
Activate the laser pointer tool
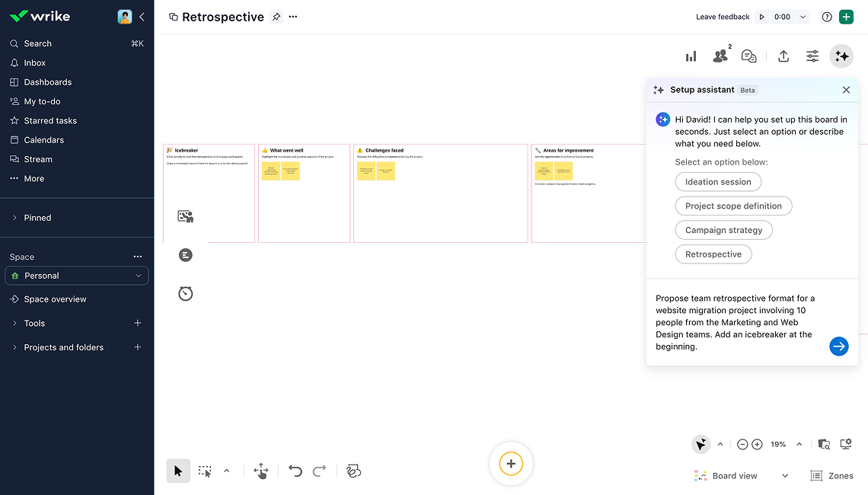353,471
